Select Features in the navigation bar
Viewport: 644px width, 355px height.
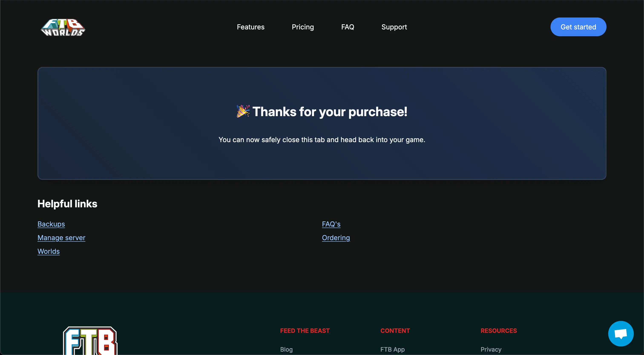pos(250,27)
